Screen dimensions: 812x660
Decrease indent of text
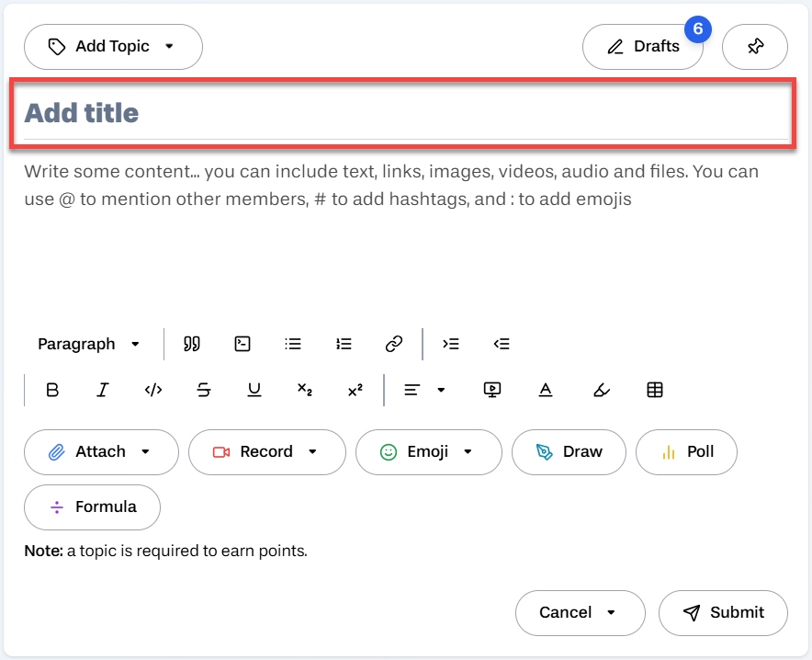tap(502, 344)
